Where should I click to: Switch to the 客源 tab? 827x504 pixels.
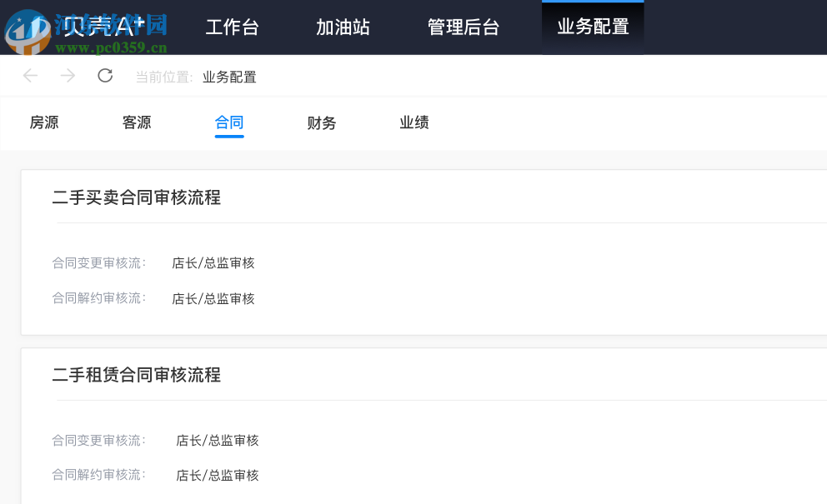coord(137,122)
